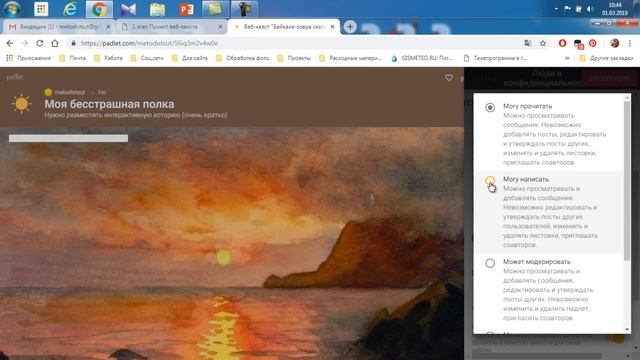
Task: Select the 'Могу написать' radio option
Action: coord(490,180)
